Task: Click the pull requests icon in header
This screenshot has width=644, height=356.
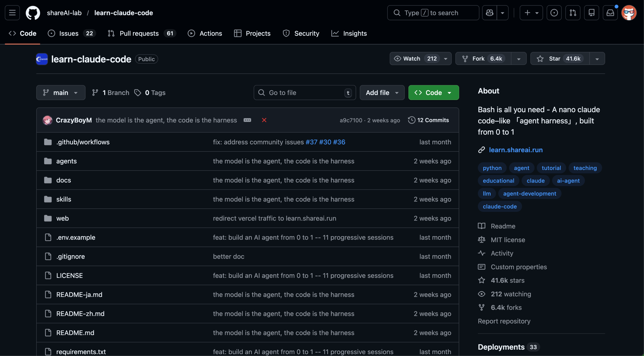Action: (x=573, y=13)
